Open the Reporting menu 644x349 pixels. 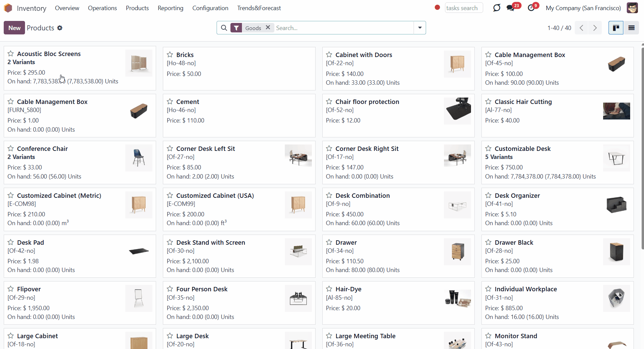tap(170, 8)
